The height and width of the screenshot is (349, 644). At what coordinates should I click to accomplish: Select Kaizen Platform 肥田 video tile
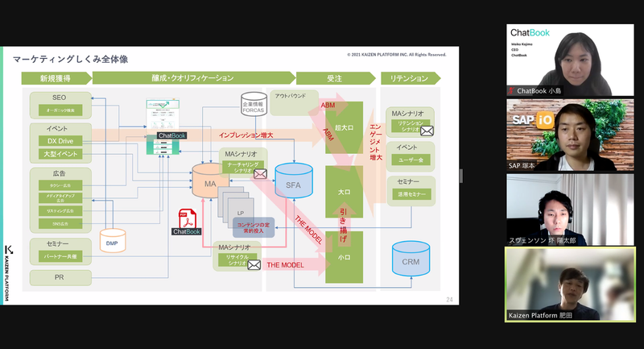click(570, 285)
